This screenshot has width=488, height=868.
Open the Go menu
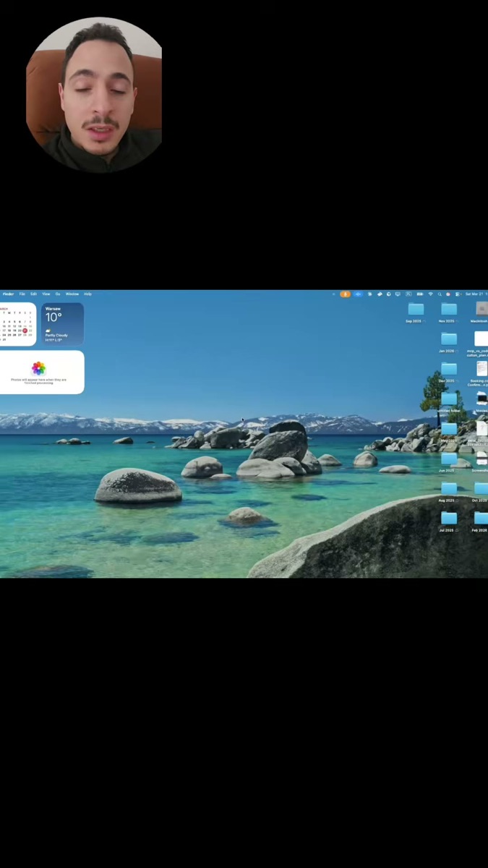tap(58, 294)
